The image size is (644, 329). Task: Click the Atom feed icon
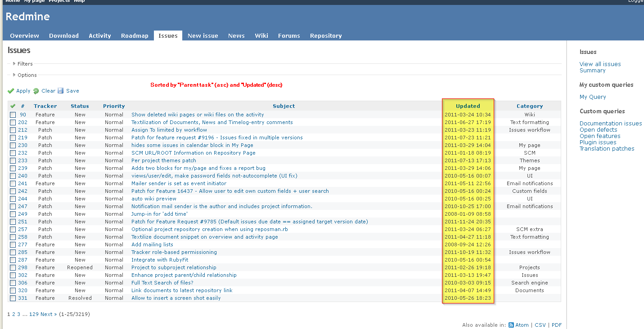[x=511, y=325]
